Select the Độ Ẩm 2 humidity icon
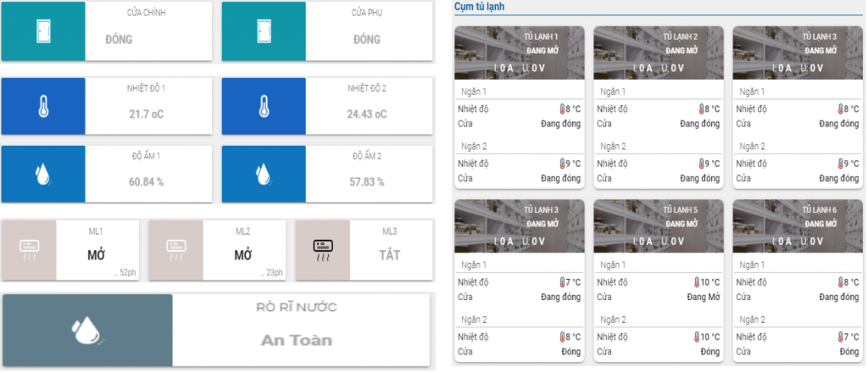868x373 pixels. [264, 174]
